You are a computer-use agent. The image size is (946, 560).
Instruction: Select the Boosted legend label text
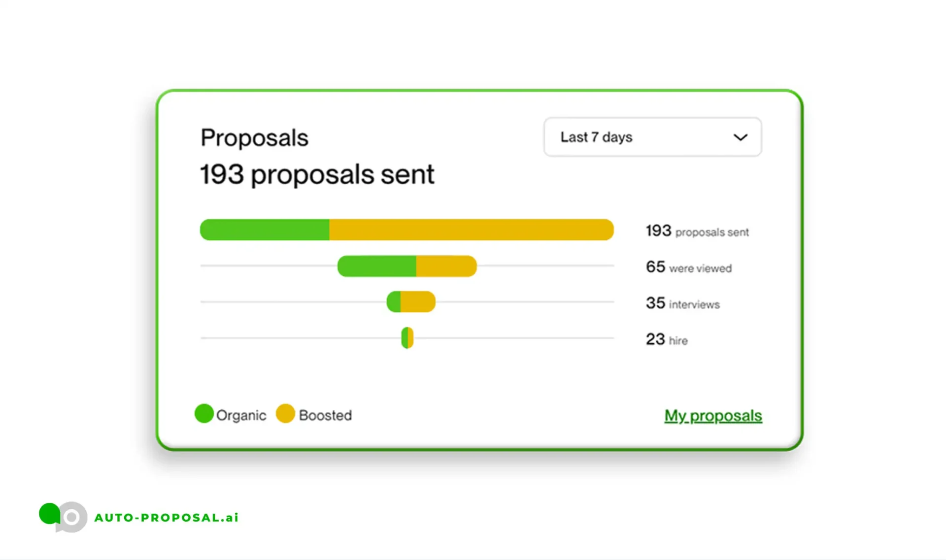pos(325,416)
